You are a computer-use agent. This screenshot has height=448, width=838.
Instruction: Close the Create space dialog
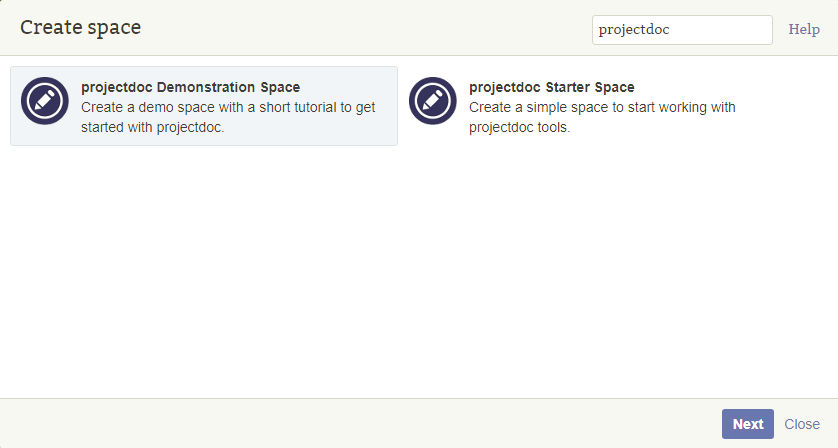[802, 424]
